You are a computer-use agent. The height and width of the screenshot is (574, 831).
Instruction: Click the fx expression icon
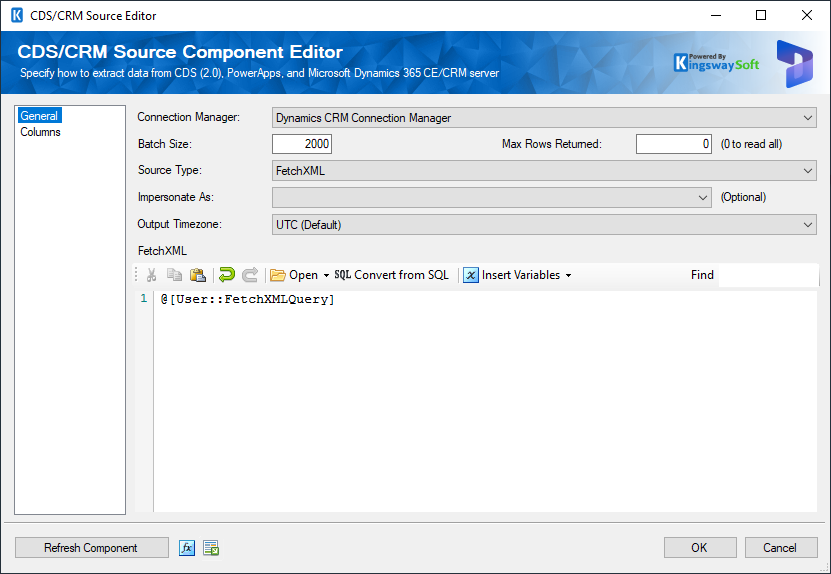(187, 548)
